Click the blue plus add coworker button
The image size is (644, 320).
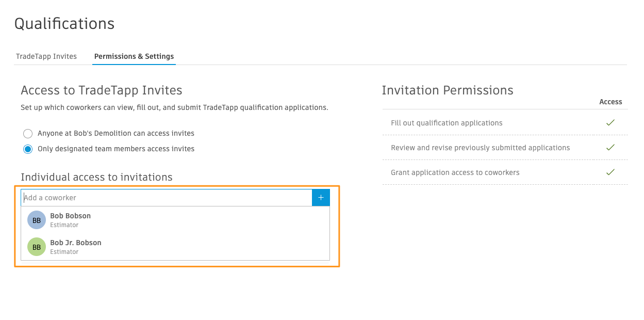321,198
